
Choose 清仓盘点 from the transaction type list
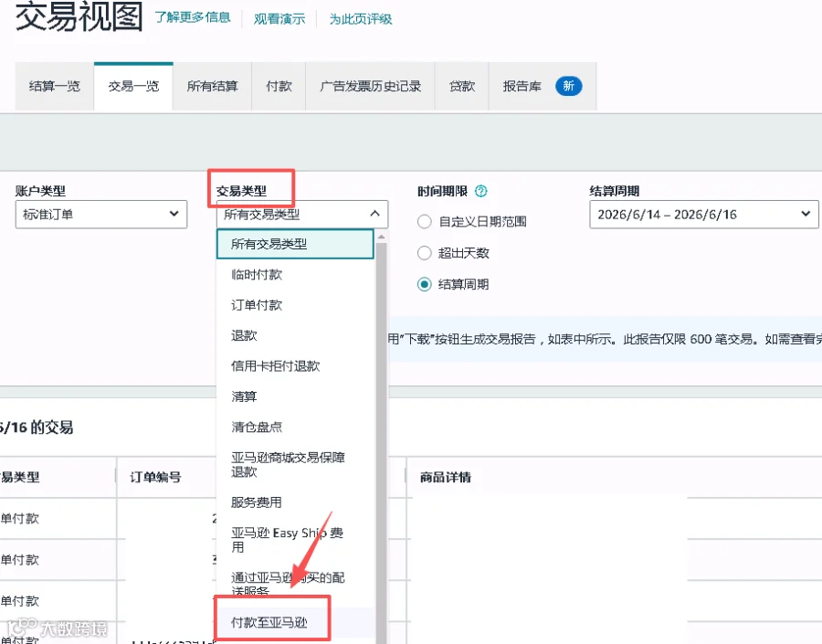click(295, 427)
